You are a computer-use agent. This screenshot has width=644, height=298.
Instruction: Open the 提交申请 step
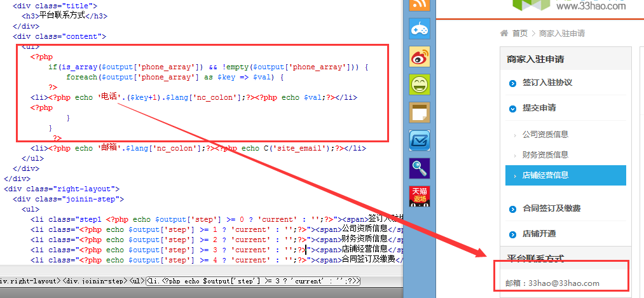539,108
